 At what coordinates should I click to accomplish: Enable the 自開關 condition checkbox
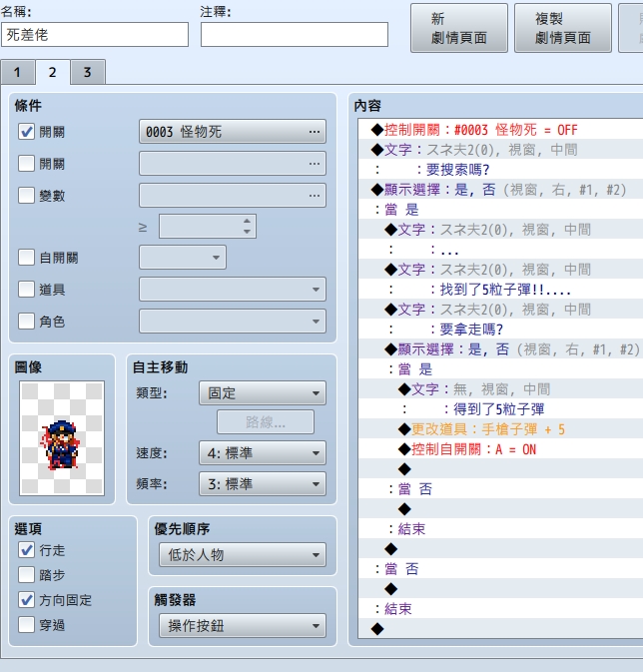(26, 258)
